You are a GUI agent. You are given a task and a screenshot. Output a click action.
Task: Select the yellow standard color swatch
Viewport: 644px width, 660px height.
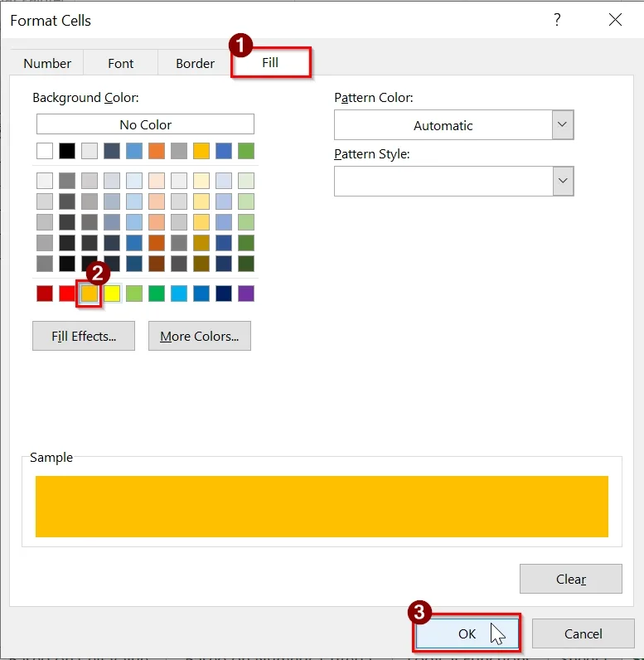pyautogui.click(x=112, y=294)
